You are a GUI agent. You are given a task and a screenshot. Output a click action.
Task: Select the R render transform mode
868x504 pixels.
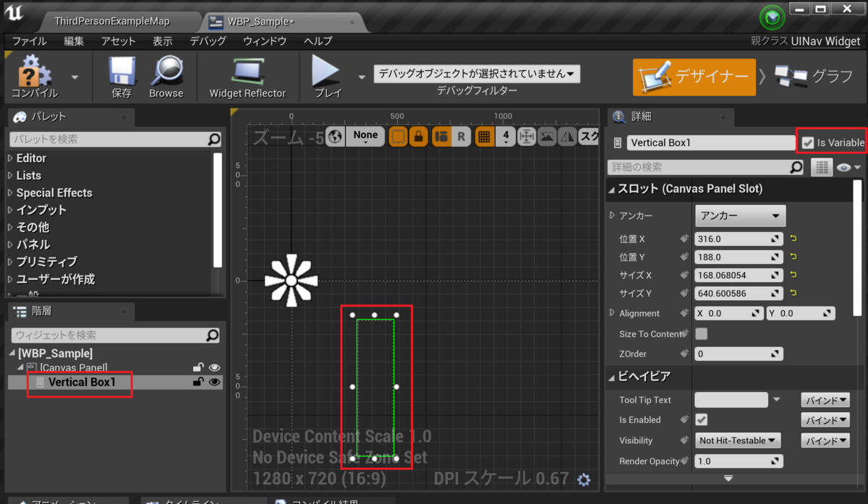click(x=461, y=136)
